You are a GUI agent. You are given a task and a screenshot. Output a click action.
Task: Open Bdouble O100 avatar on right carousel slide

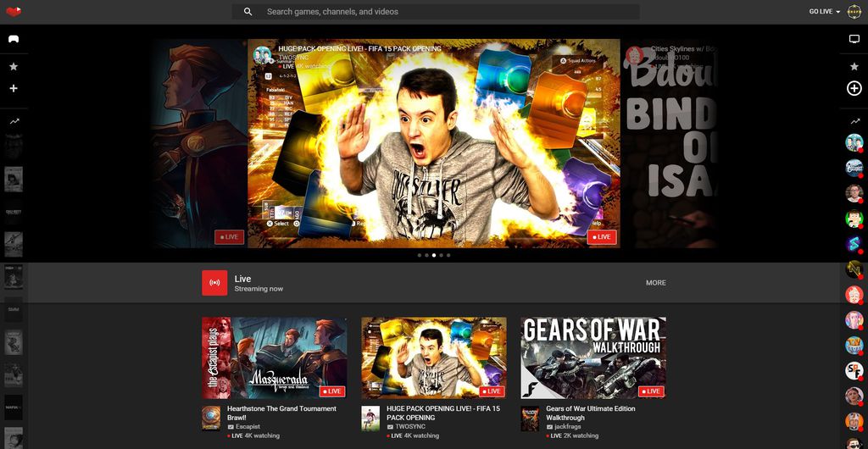coord(634,55)
